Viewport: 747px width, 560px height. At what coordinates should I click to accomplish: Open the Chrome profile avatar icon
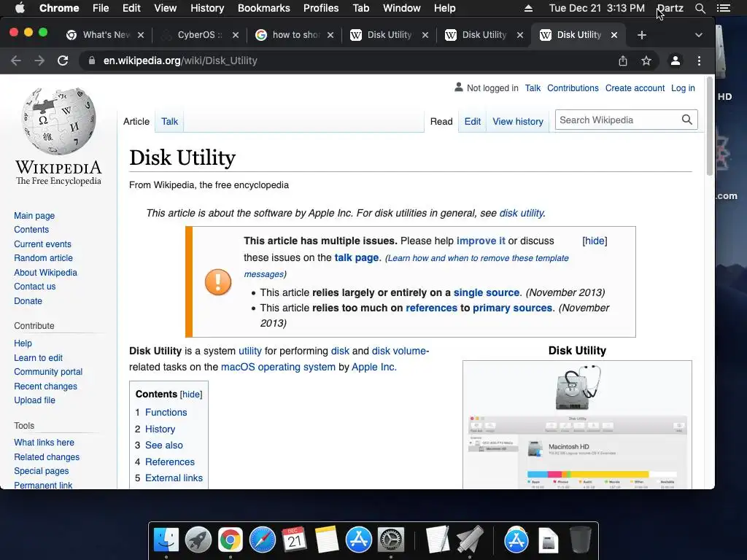pyautogui.click(x=675, y=61)
